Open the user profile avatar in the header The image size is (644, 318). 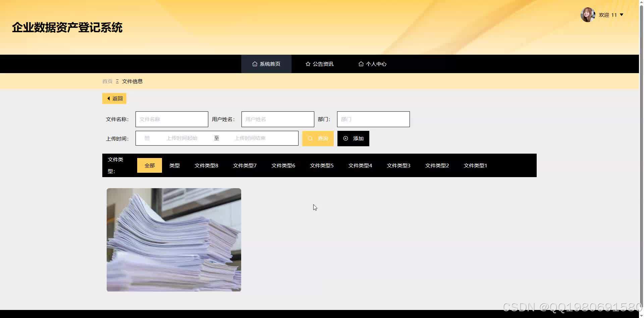click(x=588, y=14)
